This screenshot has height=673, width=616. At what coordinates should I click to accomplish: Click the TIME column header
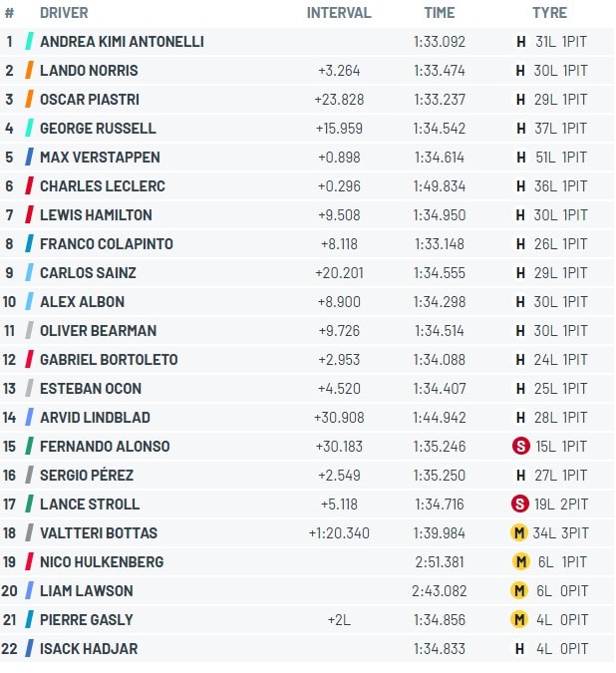pos(440,13)
